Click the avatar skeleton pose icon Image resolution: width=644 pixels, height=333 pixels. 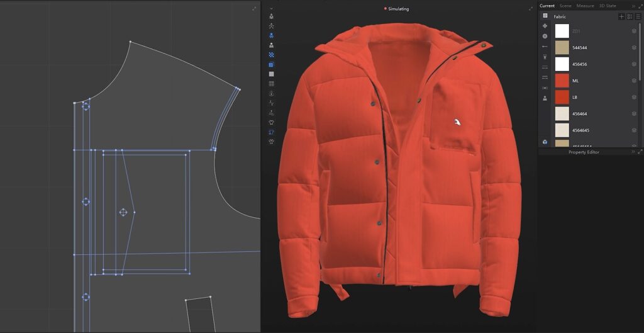tap(271, 26)
